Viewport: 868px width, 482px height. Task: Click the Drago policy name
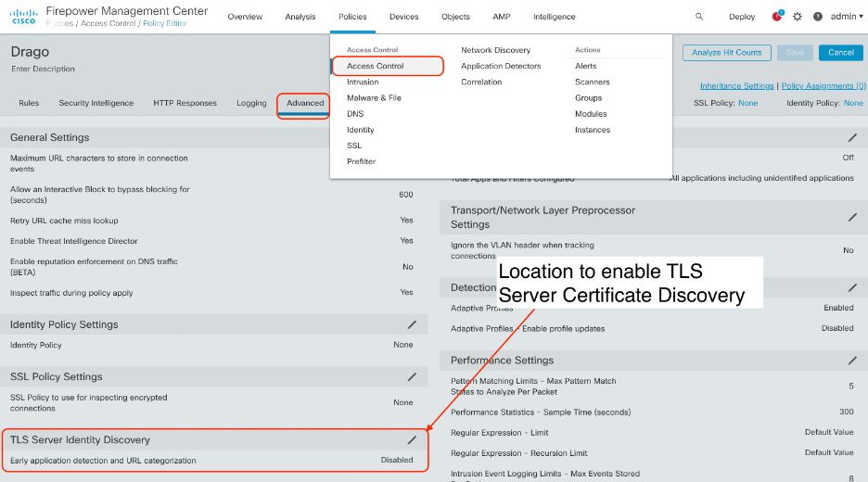click(x=30, y=52)
